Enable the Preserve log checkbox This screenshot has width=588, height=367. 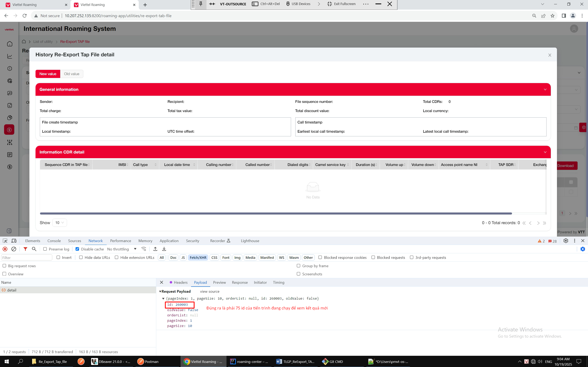coord(45,249)
